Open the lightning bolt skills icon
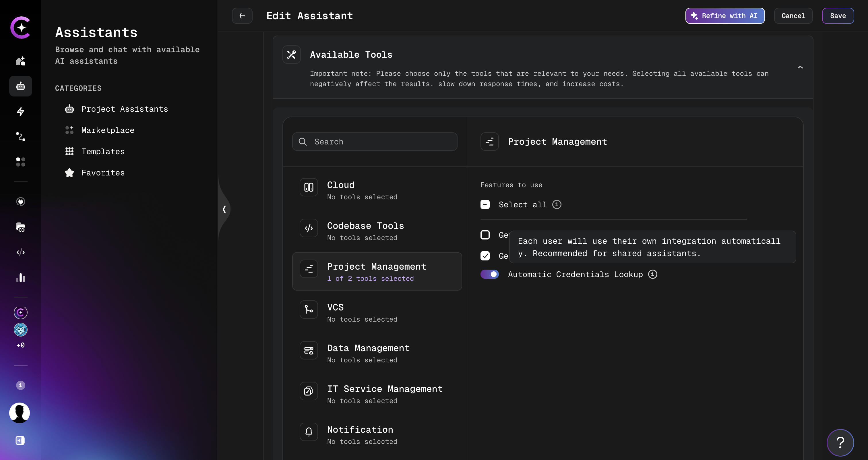Screen dimensions: 868x460 pyautogui.click(x=21, y=111)
